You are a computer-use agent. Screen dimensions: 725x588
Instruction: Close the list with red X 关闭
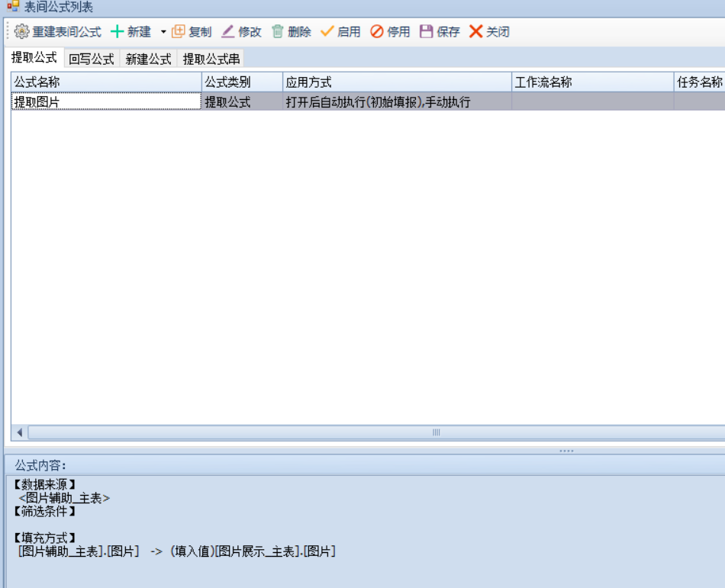[476, 32]
